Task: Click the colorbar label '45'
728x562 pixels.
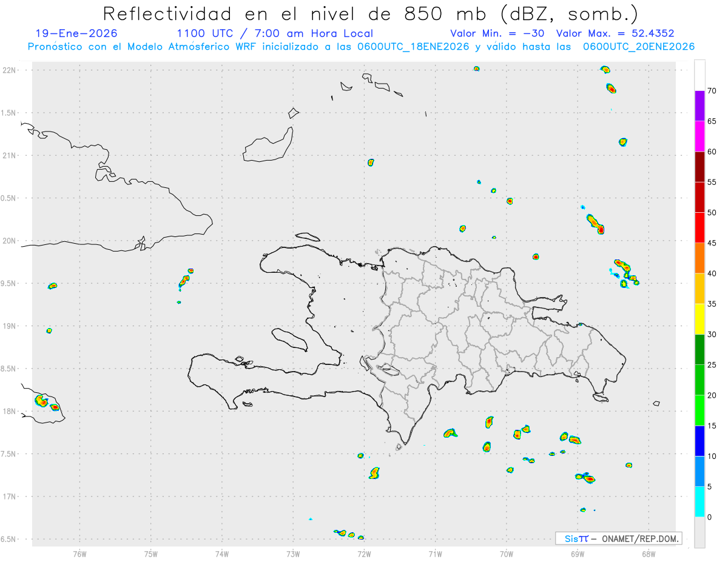Action: (712, 243)
